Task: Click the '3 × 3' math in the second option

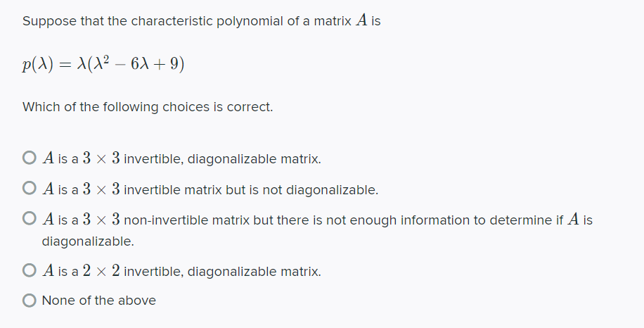Action: point(101,189)
